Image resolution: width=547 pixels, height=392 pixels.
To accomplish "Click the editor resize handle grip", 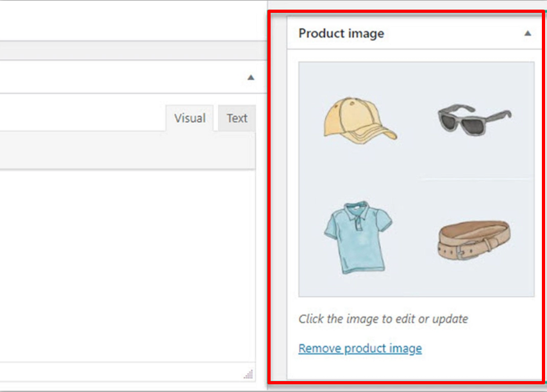I will 248,375.
